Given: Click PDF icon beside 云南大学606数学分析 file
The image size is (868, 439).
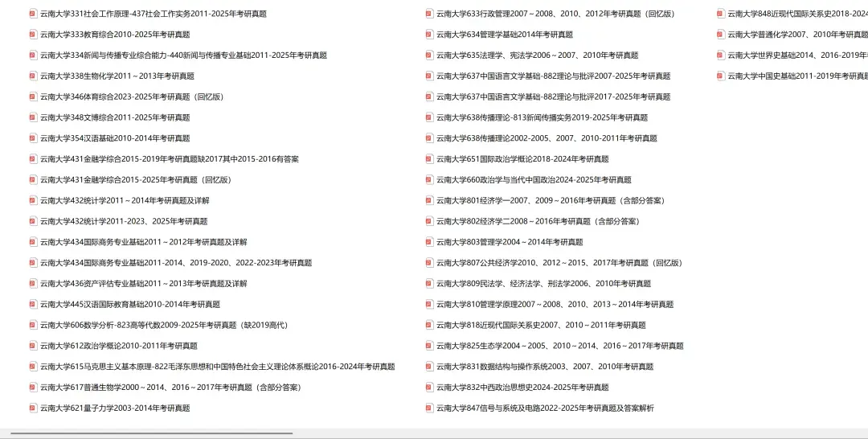Looking at the screenshot, I should pos(33,325).
